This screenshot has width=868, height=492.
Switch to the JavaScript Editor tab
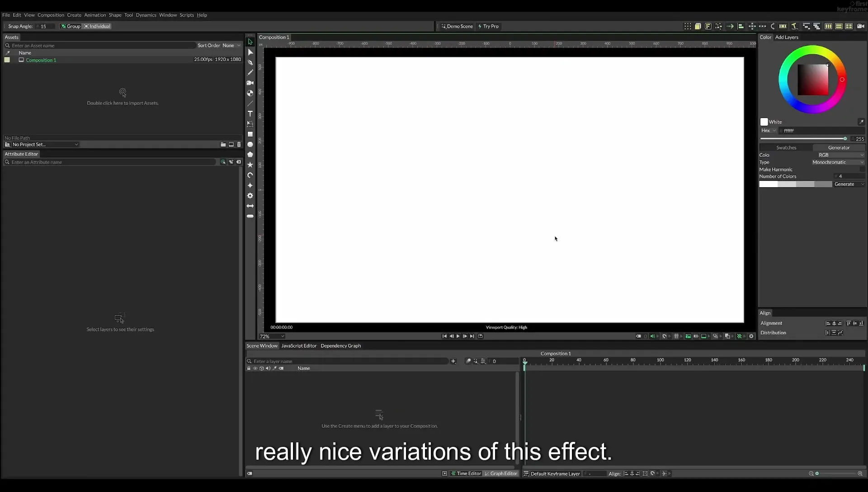point(299,346)
